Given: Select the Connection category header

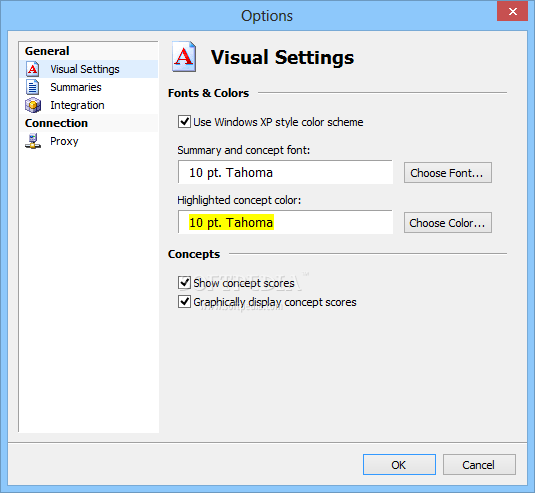Looking at the screenshot, I should point(56,123).
